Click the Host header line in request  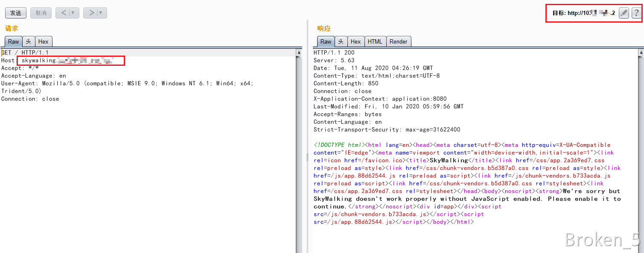point(64,61)
